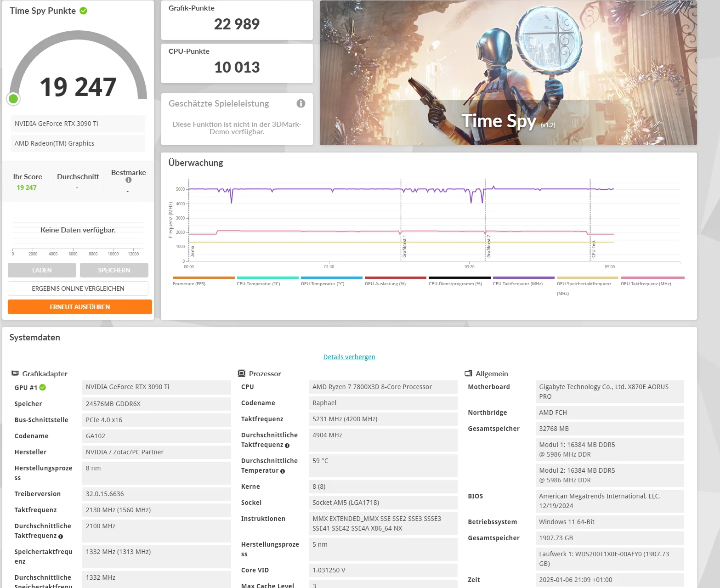Click ERGEBNIS ONLINE VERGLEICHEN button
The width and height of the screenshot is (720, 588).
click(78, 288)
